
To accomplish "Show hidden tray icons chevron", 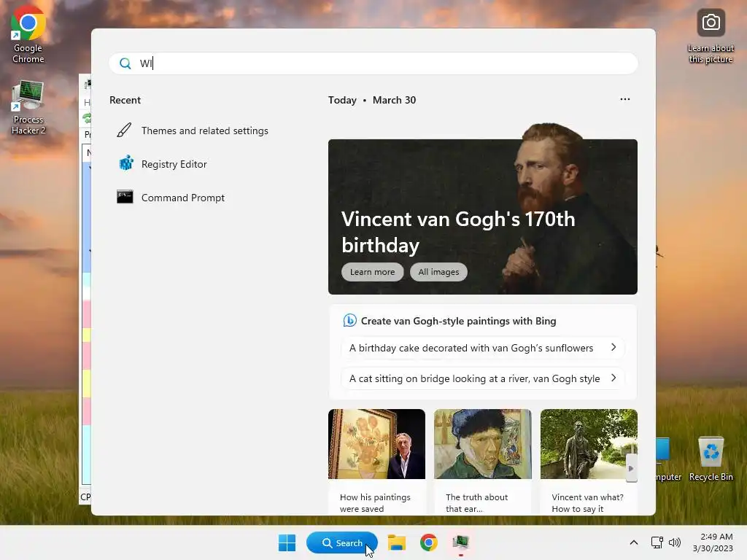I will pyautogui.click(x=634, y=542).
